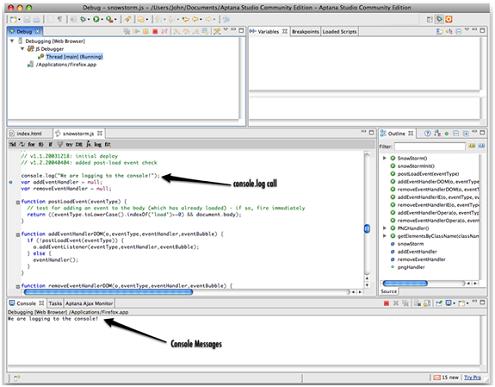
Task: Click the red Terminate icon in Console toolbar
Action: click(386, 303)
